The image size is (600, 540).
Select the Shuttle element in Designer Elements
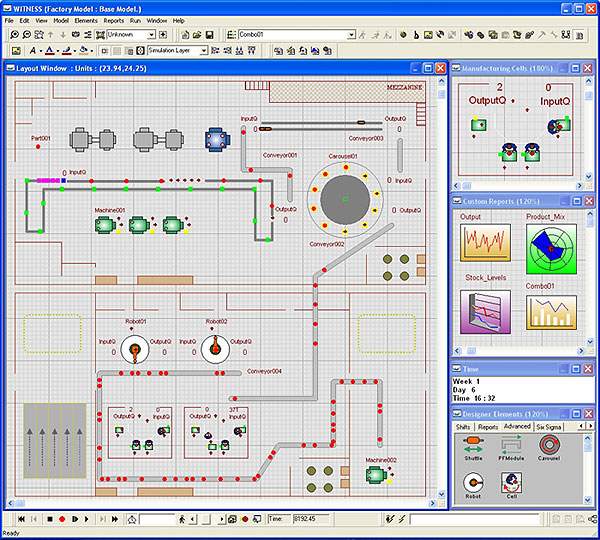[x=473, y=446]
